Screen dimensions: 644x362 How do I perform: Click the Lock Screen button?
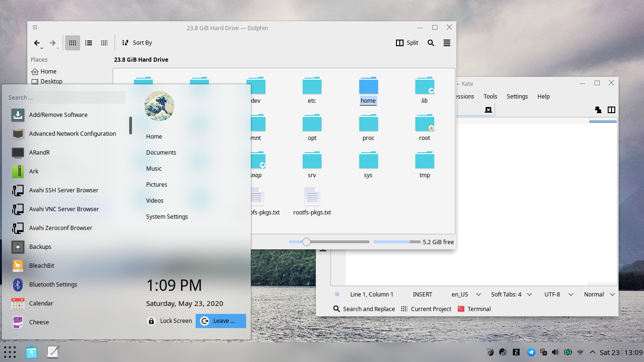170,321
